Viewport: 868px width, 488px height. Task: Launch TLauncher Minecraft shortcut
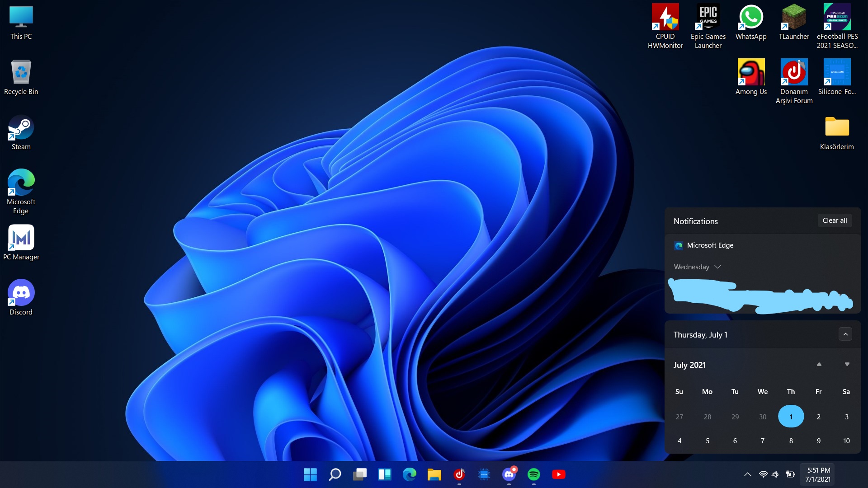tap(794, 23)
